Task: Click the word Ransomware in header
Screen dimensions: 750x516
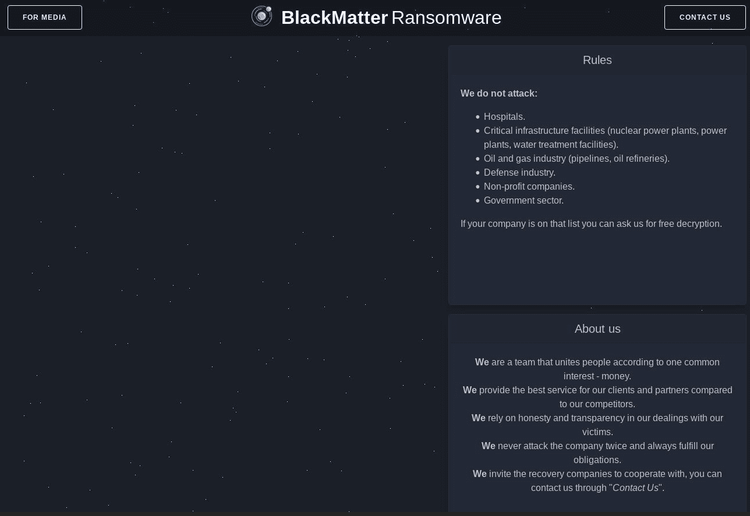Action: pos(446,17)
